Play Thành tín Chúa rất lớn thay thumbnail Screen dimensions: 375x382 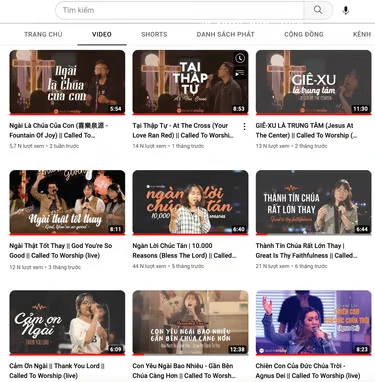tap(314, 202)
